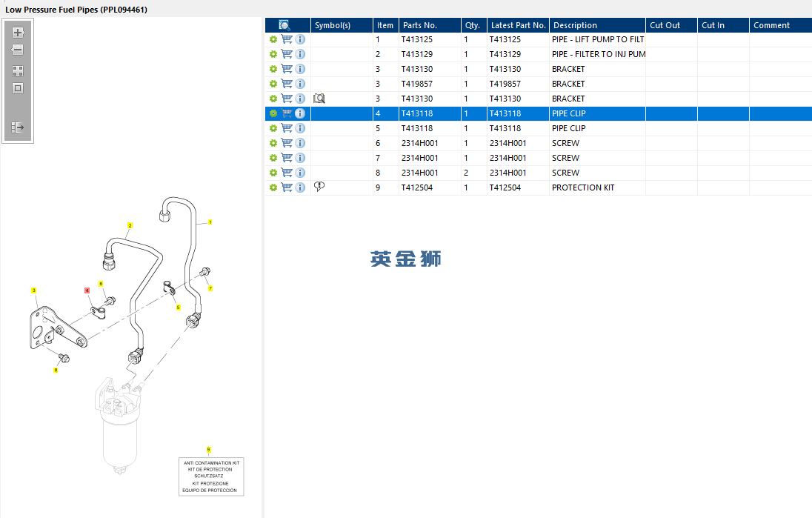Add item 7 SCREW to cart
This screenshot has height=518, width=812.
287,157
